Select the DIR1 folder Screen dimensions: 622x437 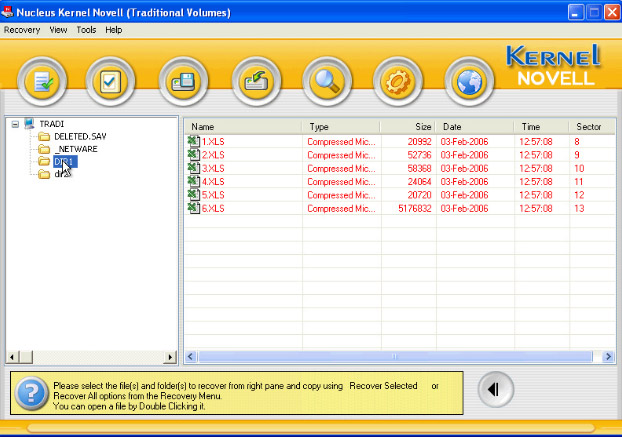[65, 161]
